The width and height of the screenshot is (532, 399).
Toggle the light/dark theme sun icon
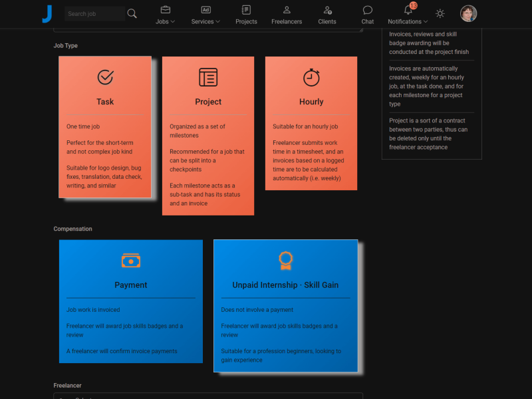pos(440,13)
